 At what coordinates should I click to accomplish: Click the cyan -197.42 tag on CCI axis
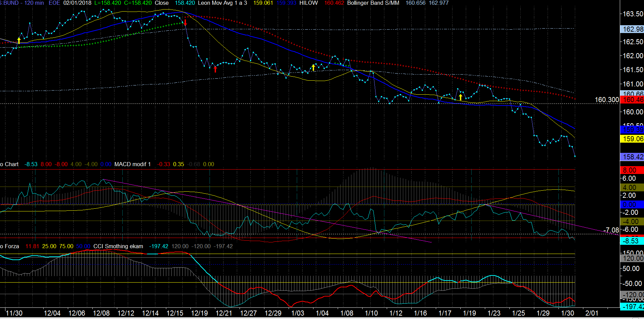click(632, 307)
